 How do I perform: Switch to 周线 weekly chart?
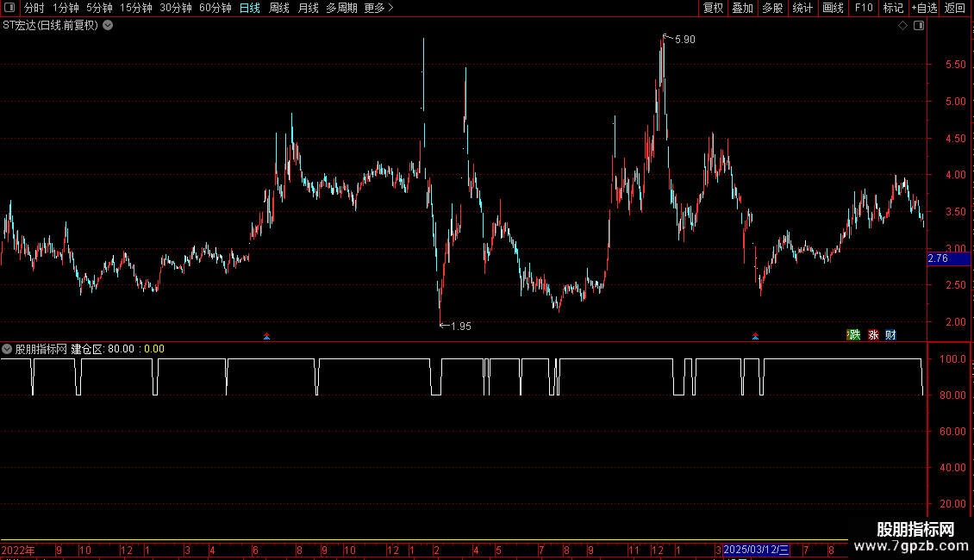279,8
